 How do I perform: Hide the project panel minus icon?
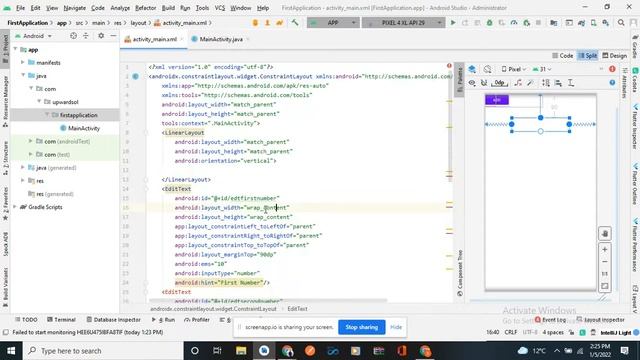[x=113, y=36]
